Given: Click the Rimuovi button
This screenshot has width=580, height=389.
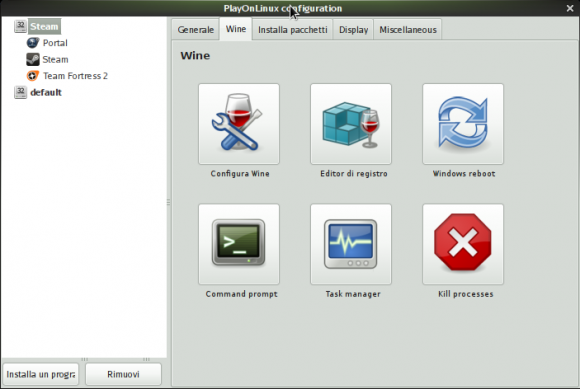Looking at the screenshot, I should (x=123, y=374).
